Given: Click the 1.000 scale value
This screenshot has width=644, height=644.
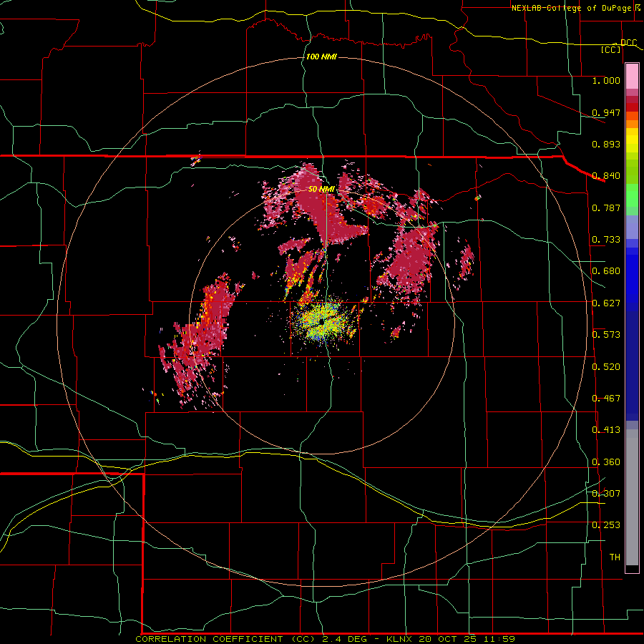Looking at the screenshot, I should (606, 80).
